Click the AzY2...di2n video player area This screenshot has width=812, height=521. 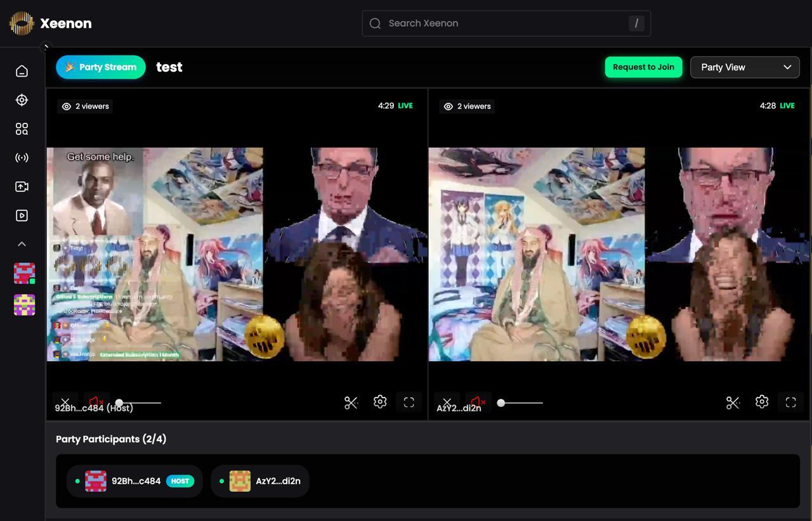coord(619,254)
